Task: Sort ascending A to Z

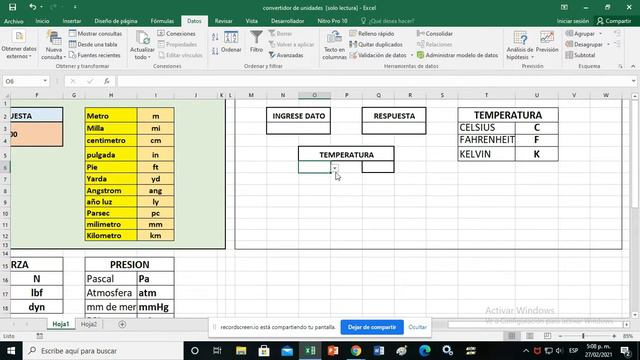Action: 215,37
